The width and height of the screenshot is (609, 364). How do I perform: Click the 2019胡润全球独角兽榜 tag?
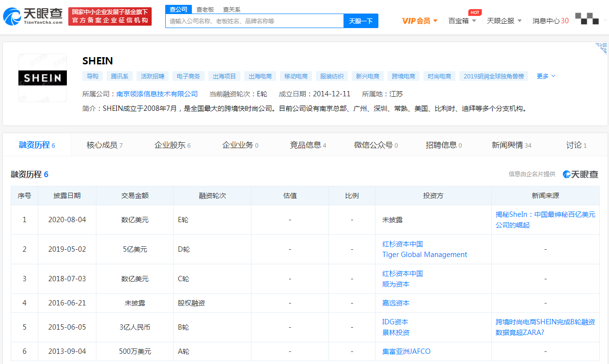tap(494, 76)
